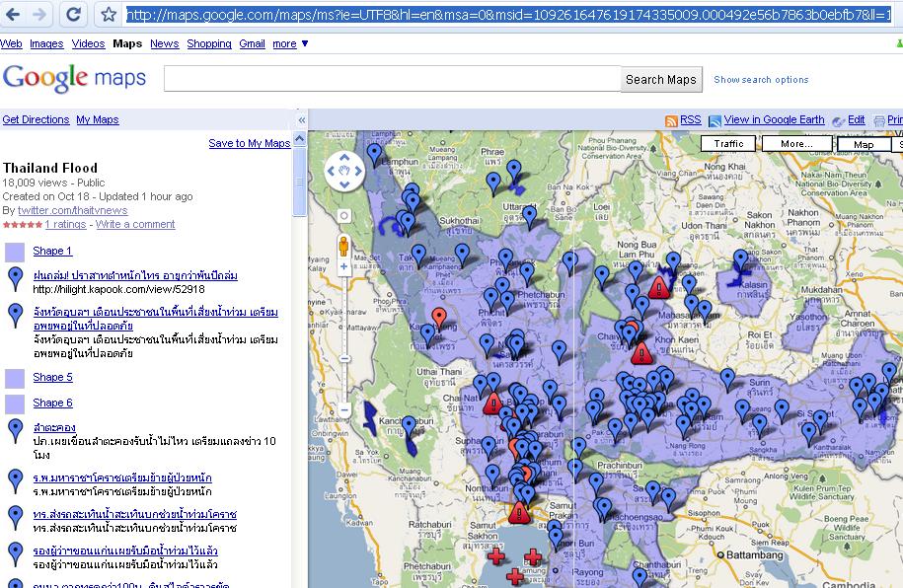The width and height of the screenshot is (903, 588).
Task: Zoom out with the minus button
Action: click(343, 410)
